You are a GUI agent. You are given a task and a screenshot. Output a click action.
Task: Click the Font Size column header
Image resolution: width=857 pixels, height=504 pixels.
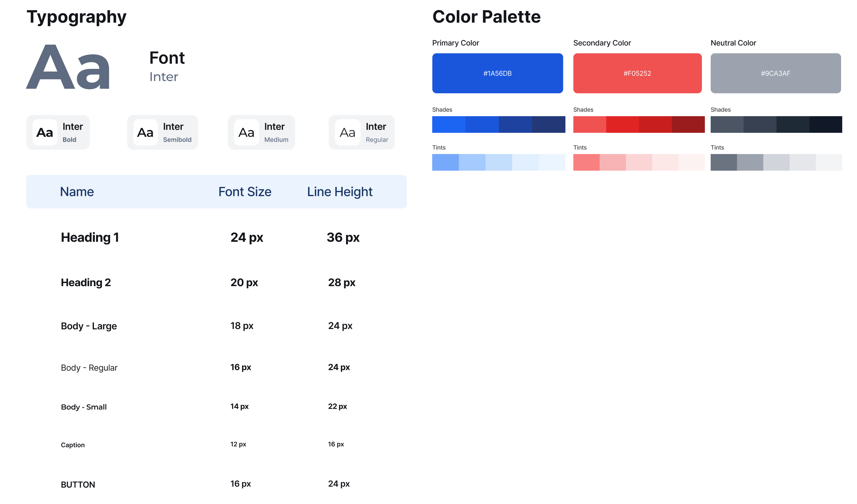pos(244,192)
